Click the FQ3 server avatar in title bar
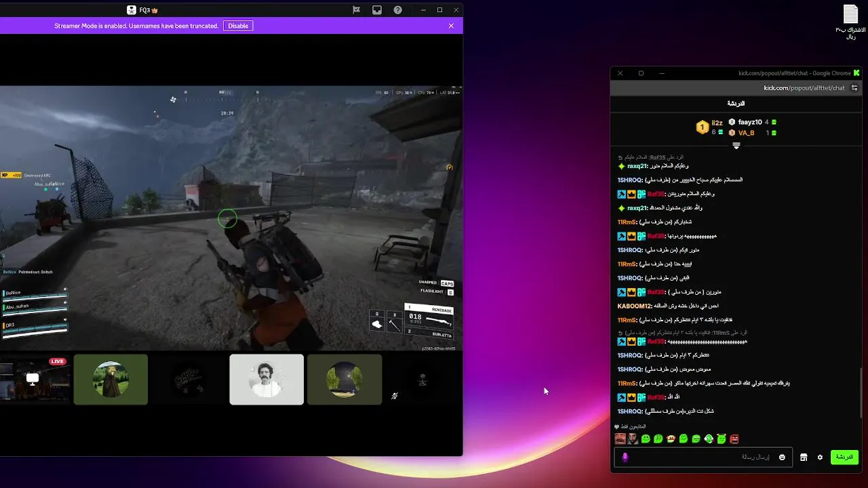 click(132, 10)
